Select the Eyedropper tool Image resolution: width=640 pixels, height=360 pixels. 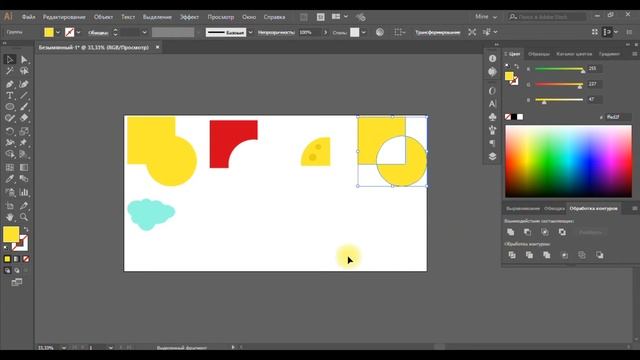pos(10,179)
